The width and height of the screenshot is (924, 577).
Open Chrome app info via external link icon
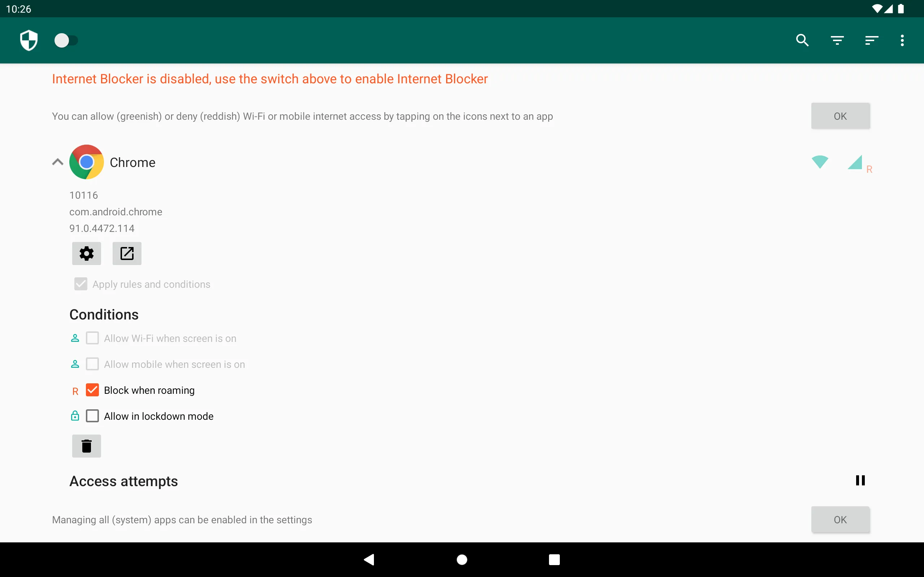(127, 253)
